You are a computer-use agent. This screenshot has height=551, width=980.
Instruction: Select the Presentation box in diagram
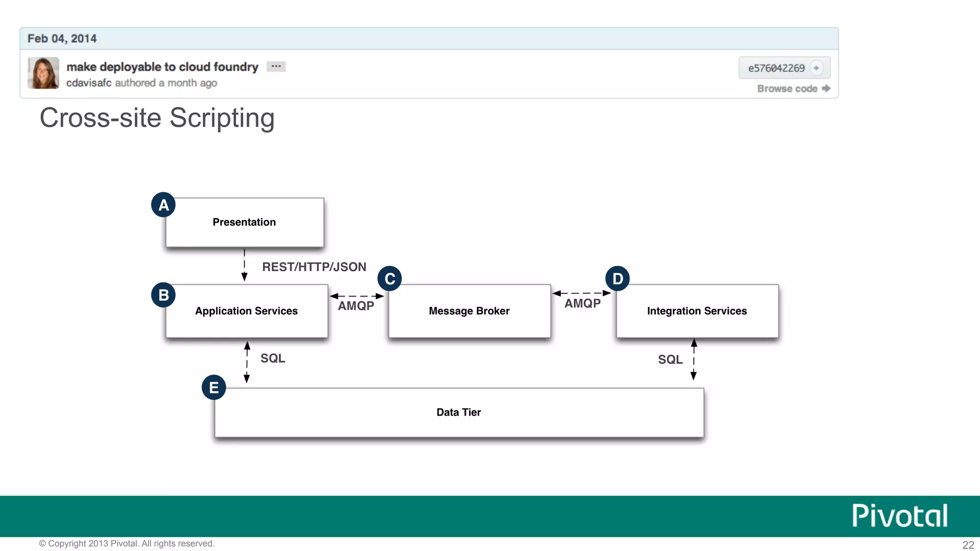(245, 222)
